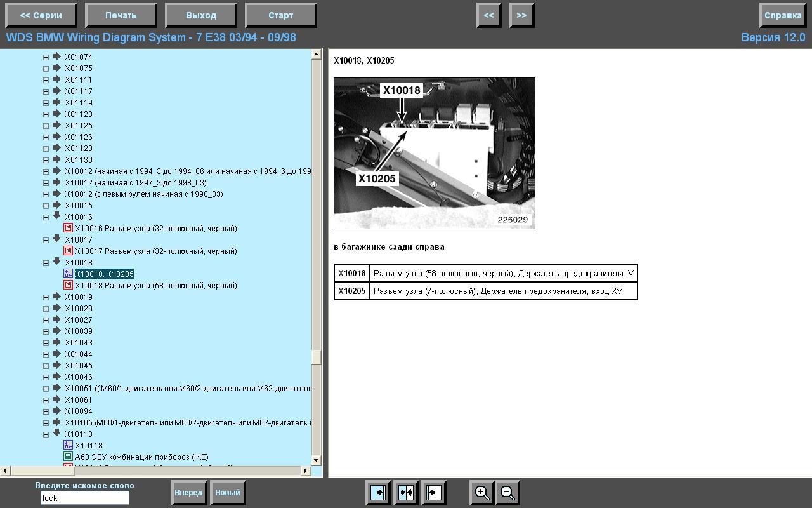Collapse the X10016 tree node

click(x=46, y=217)
